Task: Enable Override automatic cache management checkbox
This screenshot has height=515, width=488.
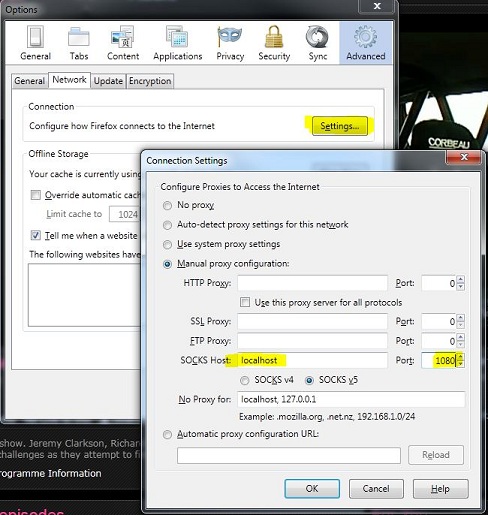Action: (36, 195)
